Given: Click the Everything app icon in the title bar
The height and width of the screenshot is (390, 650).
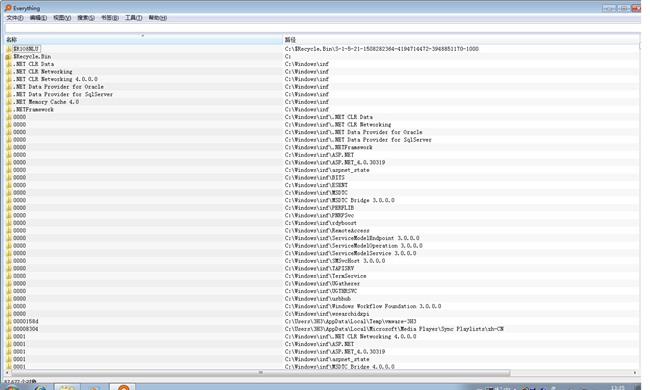Looking at the screenshot, I should [8, 8].
